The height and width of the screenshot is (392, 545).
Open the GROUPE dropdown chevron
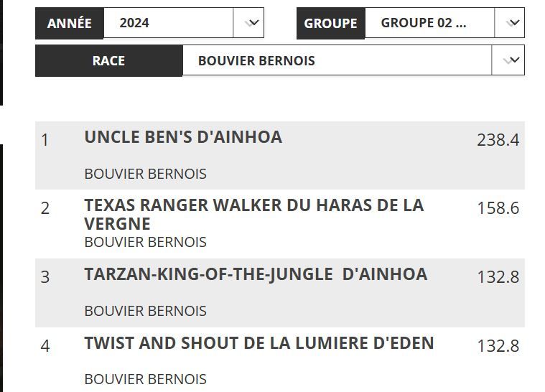[x=510, y=23]
